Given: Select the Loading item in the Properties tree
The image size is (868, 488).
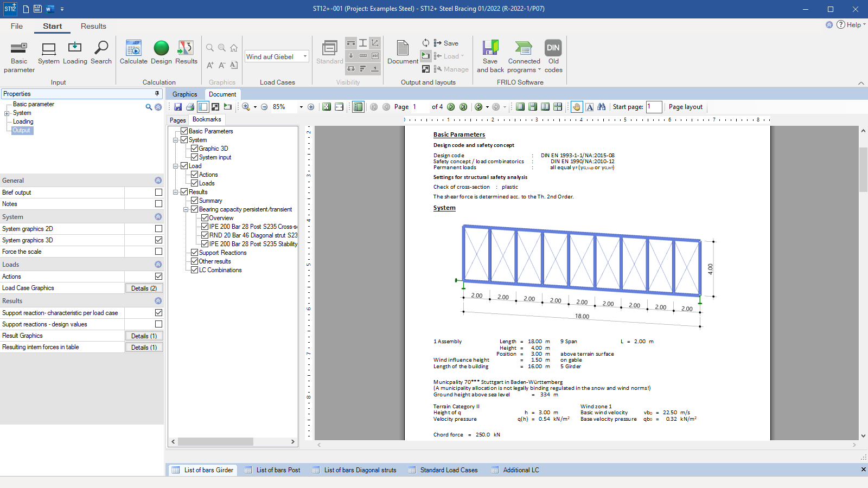Looking at the screenshot, I should pyautogui.click(x=23, y=121).
